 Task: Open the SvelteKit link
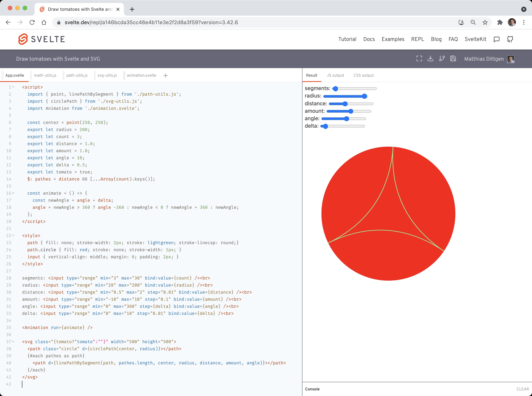(x=475, y=39)
